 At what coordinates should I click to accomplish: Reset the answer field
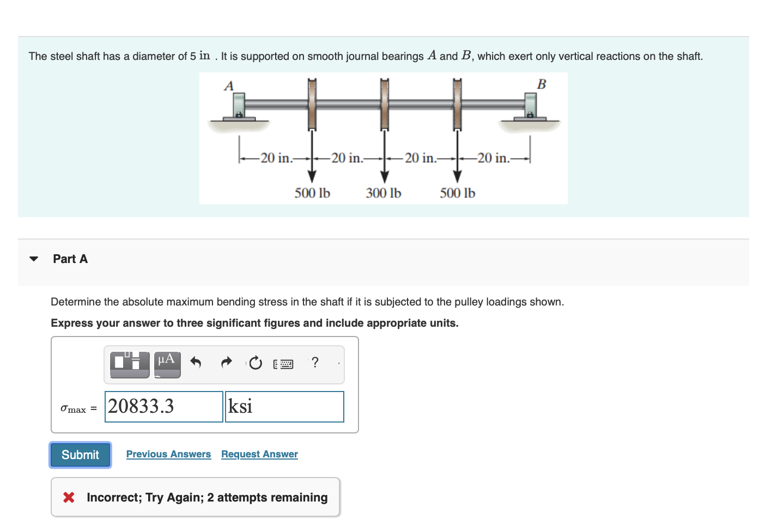255,363
